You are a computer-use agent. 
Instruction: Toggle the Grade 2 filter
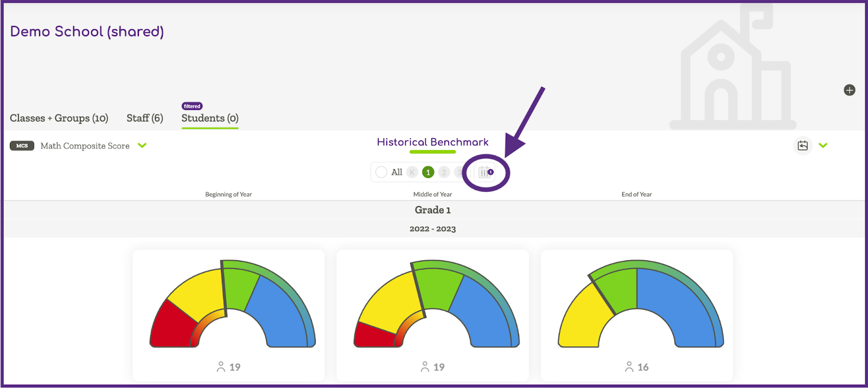(x=444, y=172)
